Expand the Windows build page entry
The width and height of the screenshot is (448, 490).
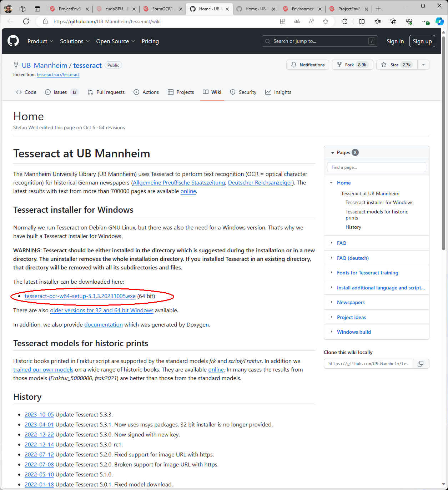pyautogui.click(x=331, y=332)
